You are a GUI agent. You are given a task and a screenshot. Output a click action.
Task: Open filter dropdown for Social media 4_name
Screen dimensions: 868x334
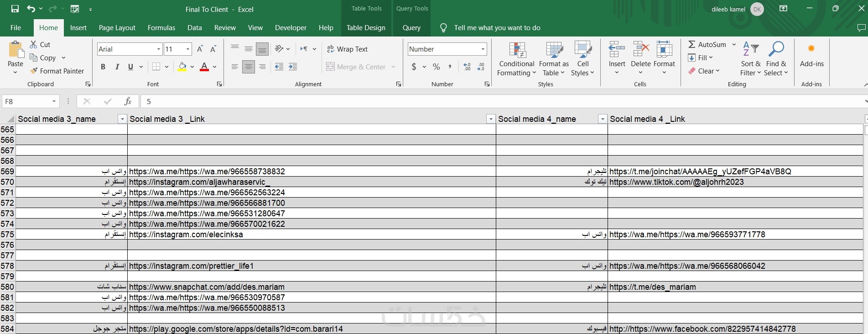point(603,119)
